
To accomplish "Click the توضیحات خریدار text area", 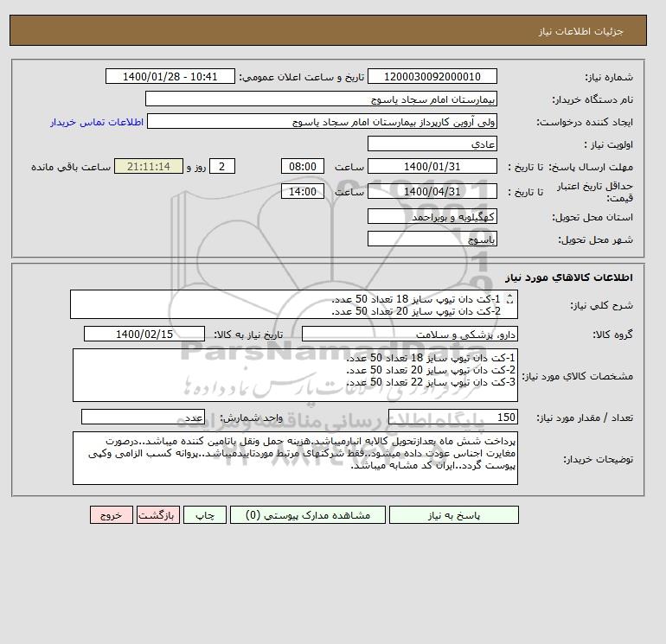I will 295,458.
